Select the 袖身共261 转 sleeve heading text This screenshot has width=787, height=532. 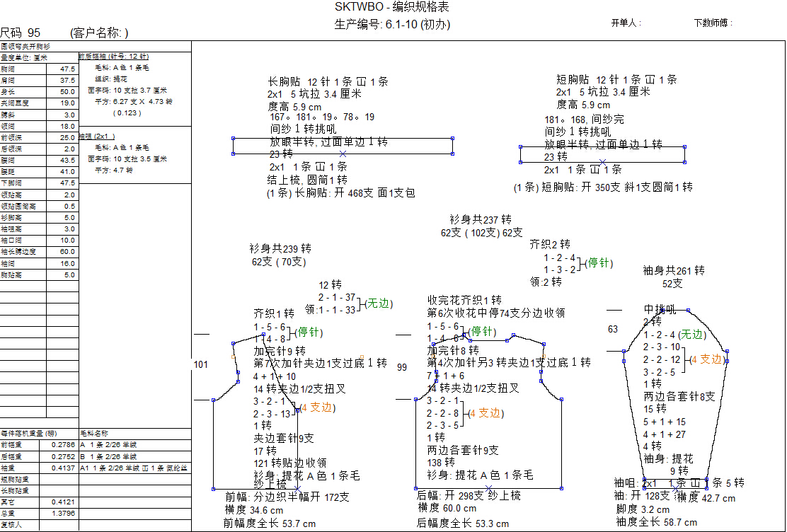point(674,270)
